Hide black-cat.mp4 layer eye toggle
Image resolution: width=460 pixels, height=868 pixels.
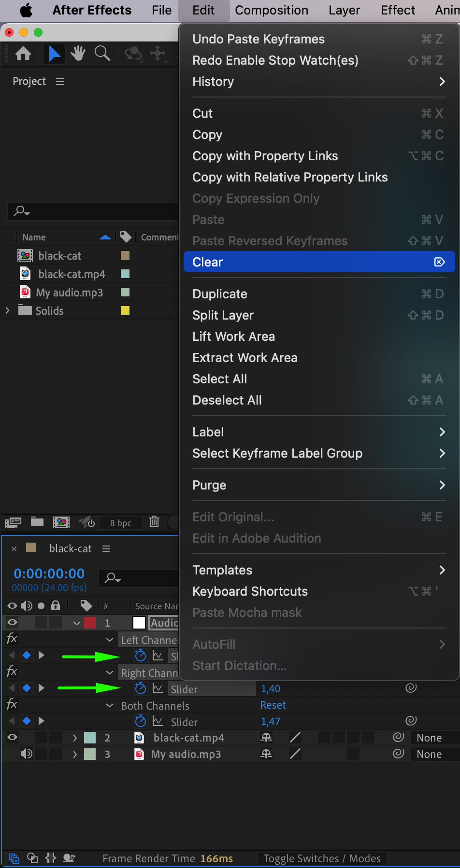tap(13, 737)
